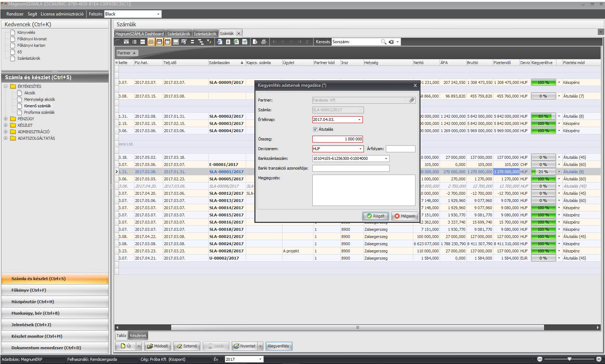Expand the Bankszámlaszám dropdown
This screenshot has height=364, width=605.
pyautogui.click(x=386, y=158)
